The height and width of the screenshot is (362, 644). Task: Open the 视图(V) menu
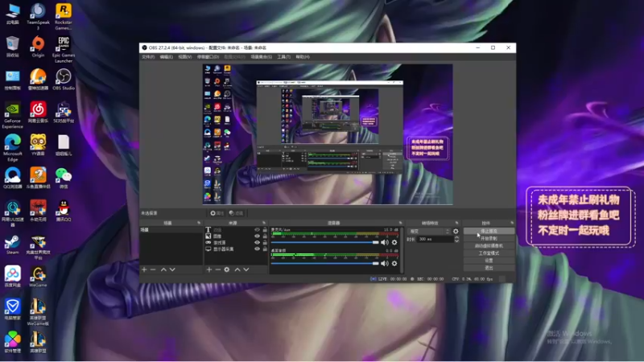185,57
